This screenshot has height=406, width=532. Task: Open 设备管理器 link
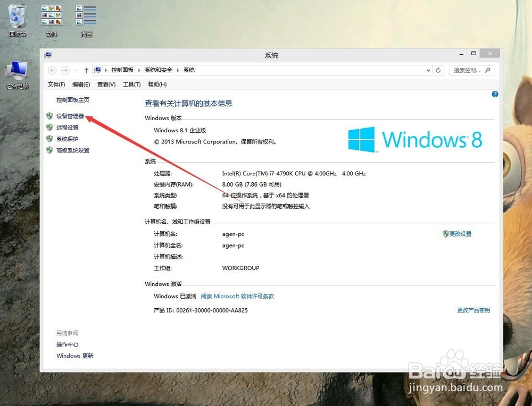click(70, 116)
